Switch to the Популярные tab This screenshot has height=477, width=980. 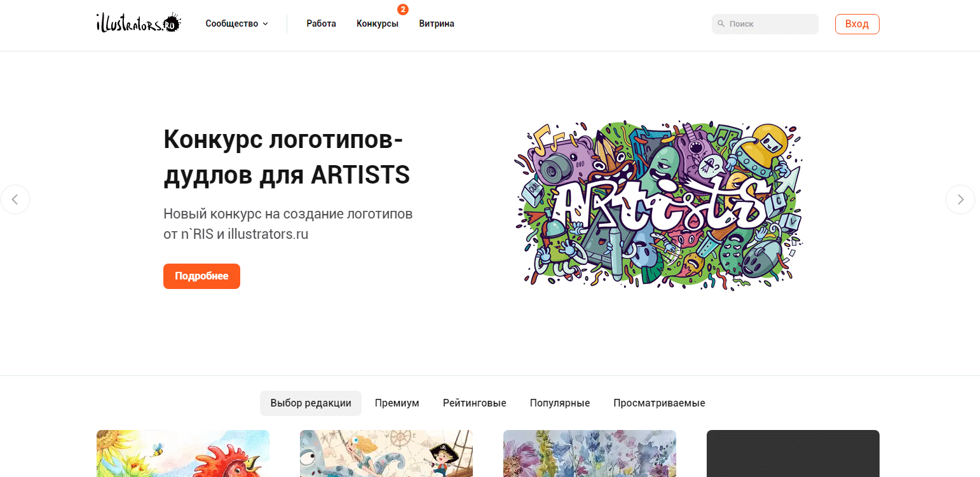[x=560, y=403]
